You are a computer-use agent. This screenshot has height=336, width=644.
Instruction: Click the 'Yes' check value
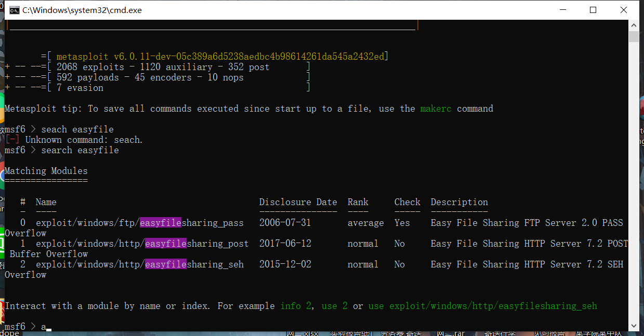click(x=402, y=223)
